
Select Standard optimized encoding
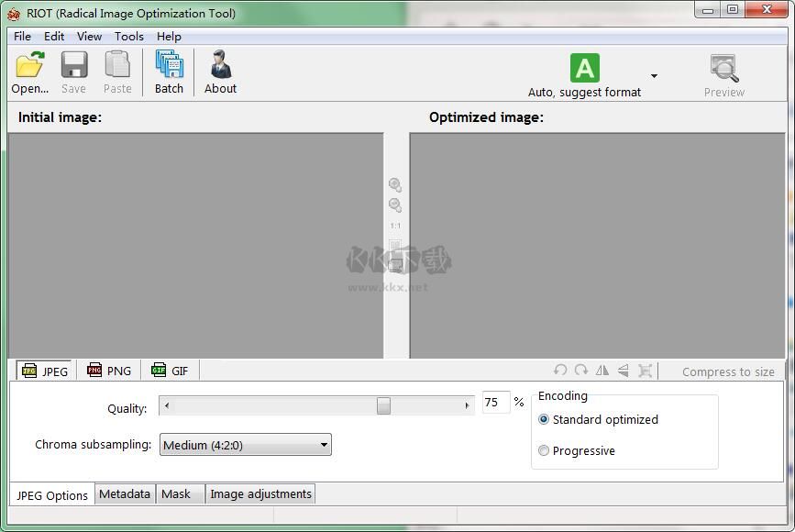[x=544, y=420]
